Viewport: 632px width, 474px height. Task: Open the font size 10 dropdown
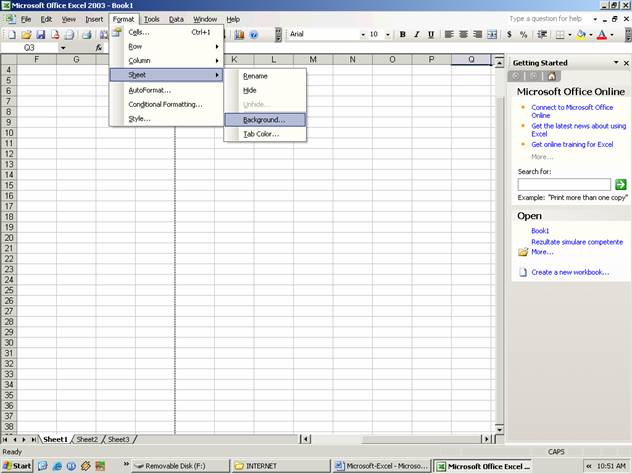(x=388, y=35)
